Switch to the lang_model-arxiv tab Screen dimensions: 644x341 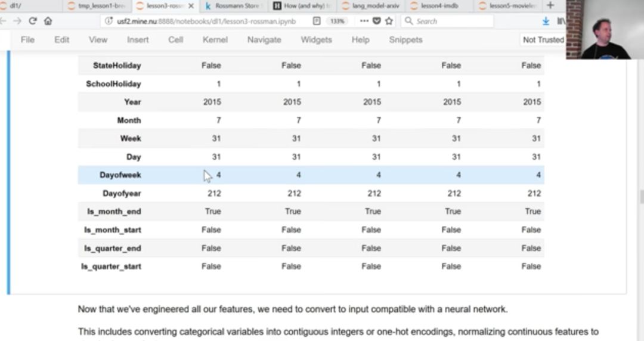click(371, 6)
